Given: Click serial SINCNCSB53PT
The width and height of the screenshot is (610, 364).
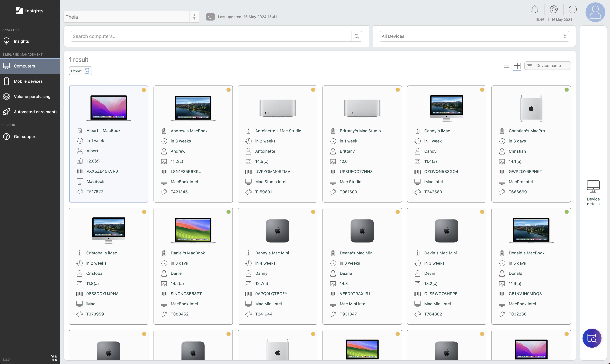Looking at the screenshot, I should 186,294.
